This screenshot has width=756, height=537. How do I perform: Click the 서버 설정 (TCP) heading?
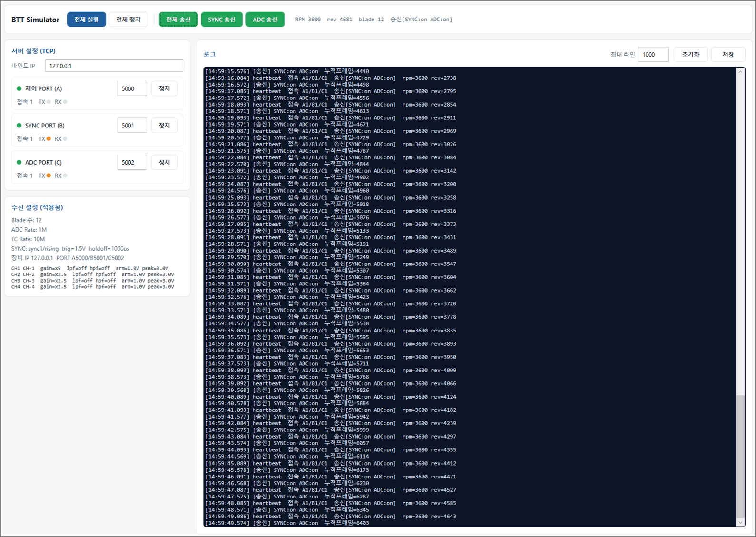click(33, 51)
